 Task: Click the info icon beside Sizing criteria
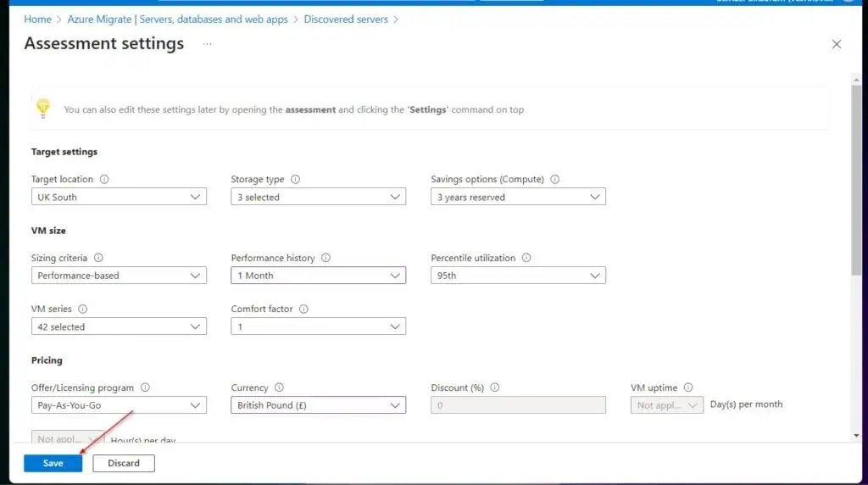[98, 258]
